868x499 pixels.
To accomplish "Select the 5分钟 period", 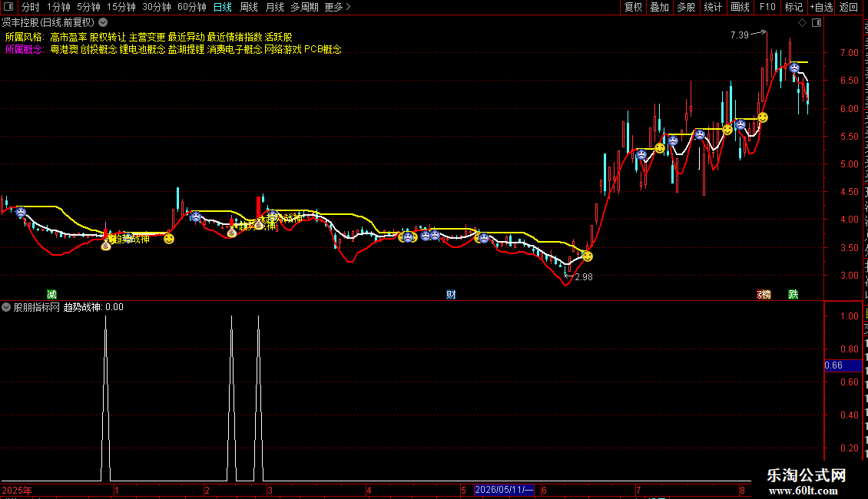I will pyautogui.click(x=88, y=7).
